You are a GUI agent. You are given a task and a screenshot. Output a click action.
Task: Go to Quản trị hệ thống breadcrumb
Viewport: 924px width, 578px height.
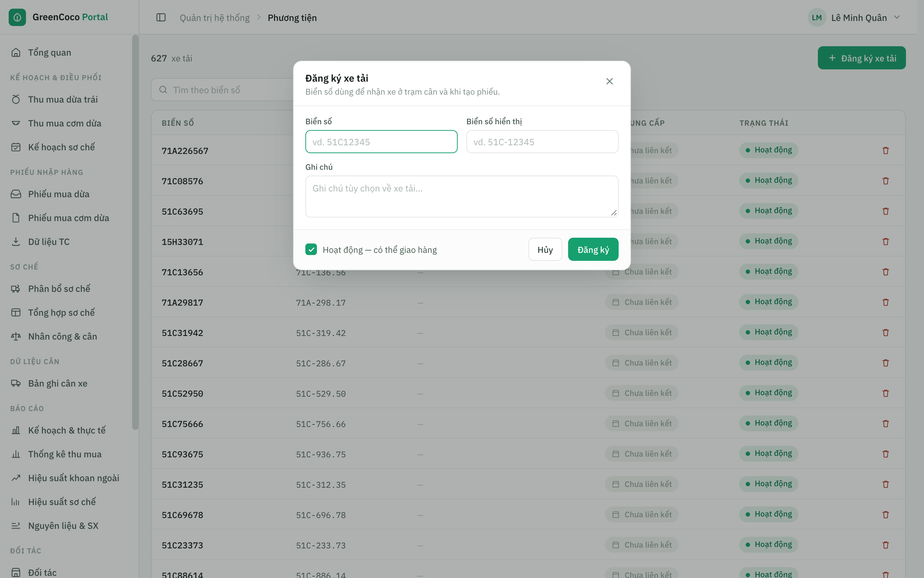(215, 18)
